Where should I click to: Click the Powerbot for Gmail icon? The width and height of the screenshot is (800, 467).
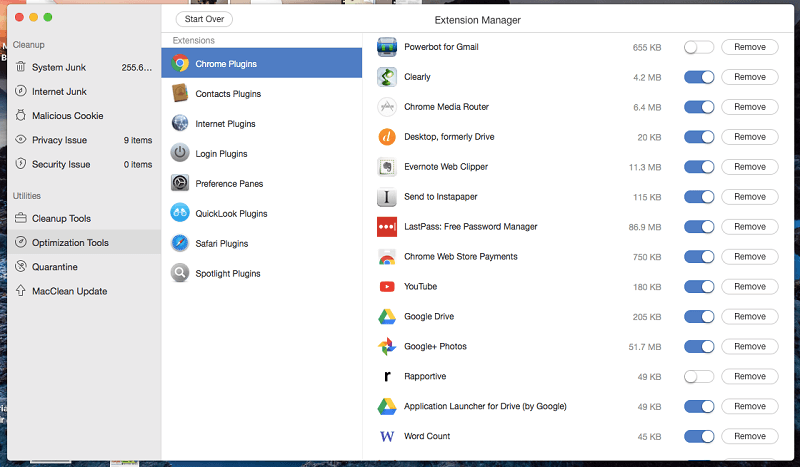point(387,47)
